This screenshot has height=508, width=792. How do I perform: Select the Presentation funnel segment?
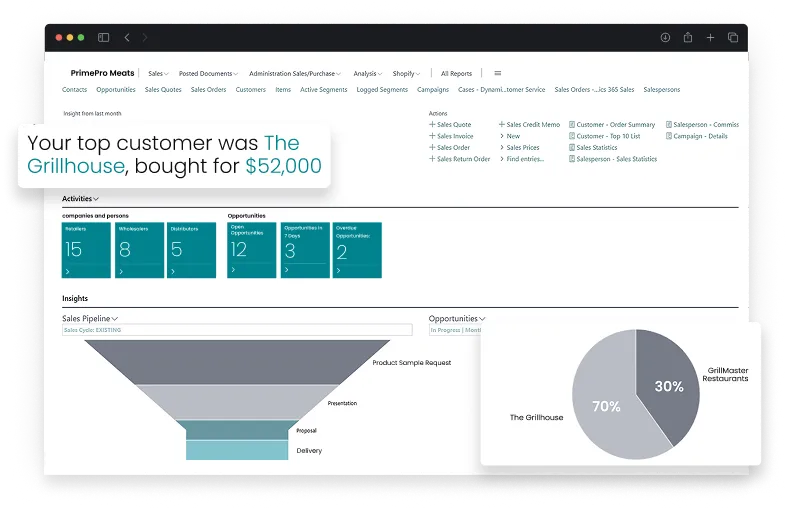point(237,402)
